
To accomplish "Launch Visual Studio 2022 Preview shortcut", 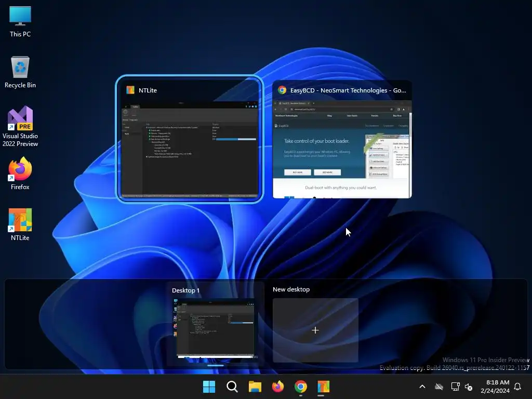I will [x=20, y=126].
